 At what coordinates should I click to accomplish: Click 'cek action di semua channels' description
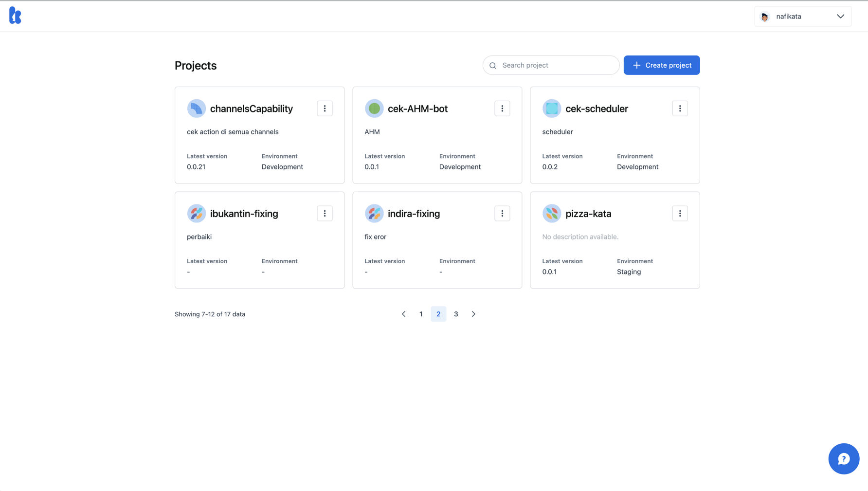tap(233, 132)
